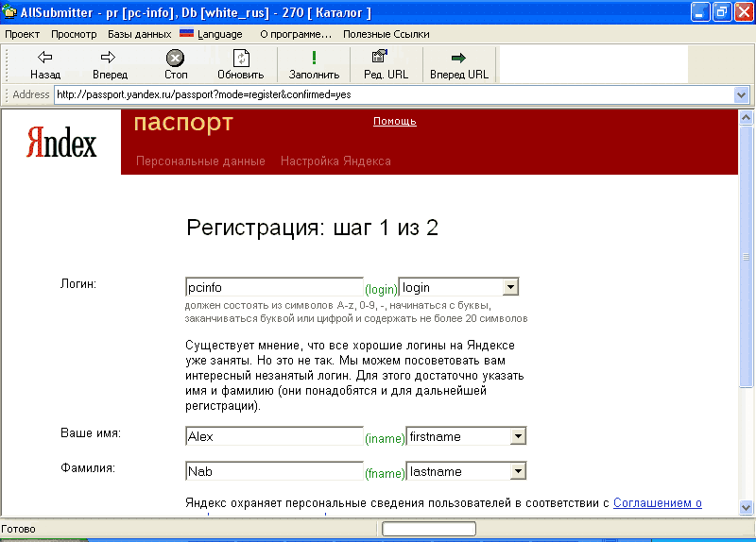
Task: Click the Фамилия: label
Action: pos(88,467)
